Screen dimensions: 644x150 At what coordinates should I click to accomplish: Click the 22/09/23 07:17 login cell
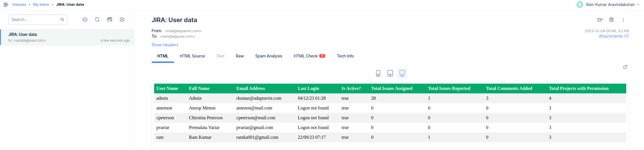pyautogui.click(x=312, y=137)
